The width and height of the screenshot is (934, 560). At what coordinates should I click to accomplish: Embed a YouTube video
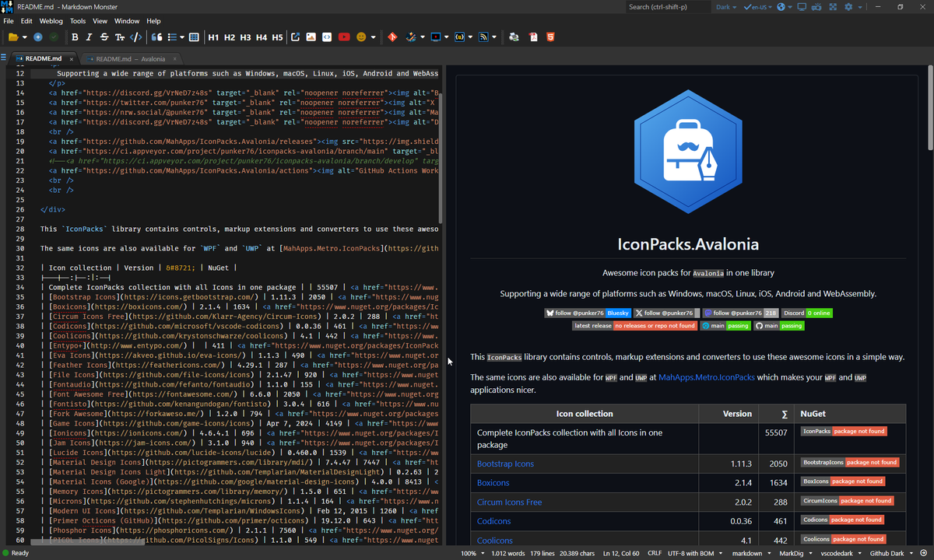344,37
